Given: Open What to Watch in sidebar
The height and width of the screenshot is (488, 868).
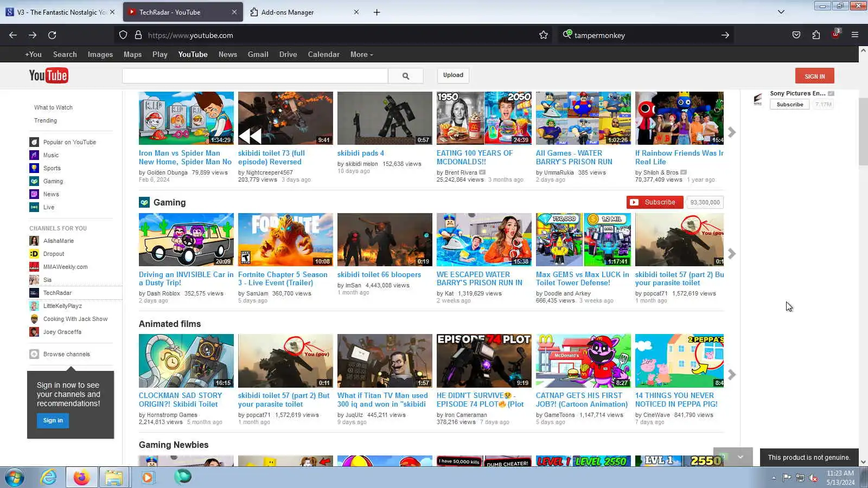Looking at the screenshot, I should tap(53, 107).
